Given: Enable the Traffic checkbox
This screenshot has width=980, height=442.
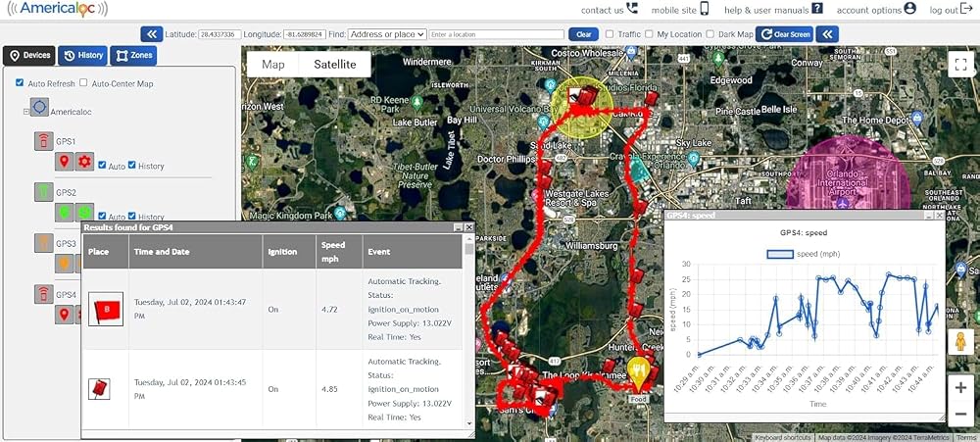Looking at the screenshot, I should [610, 34].
